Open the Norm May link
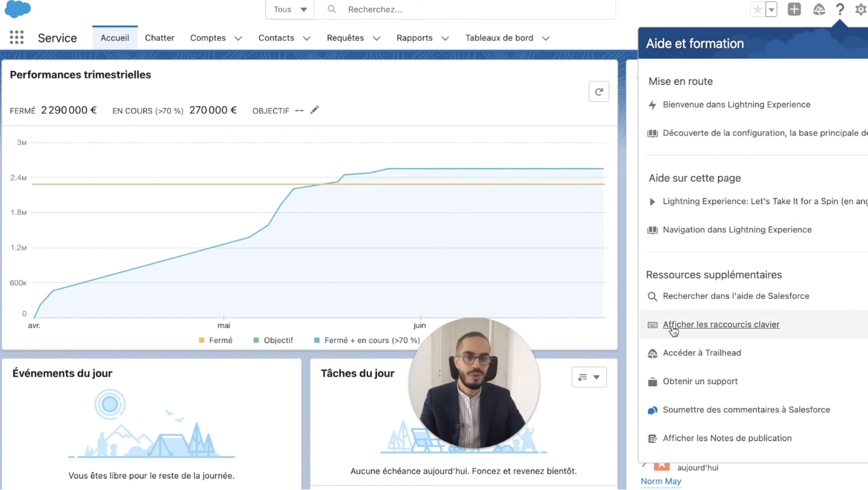Screen dimensions: 868x490 click(x=661, y=481)
